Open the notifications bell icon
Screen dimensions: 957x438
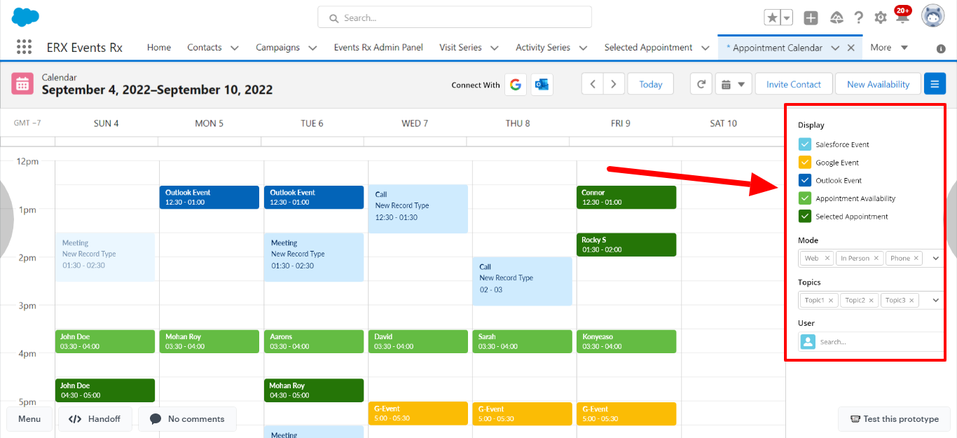pos(904,17)
